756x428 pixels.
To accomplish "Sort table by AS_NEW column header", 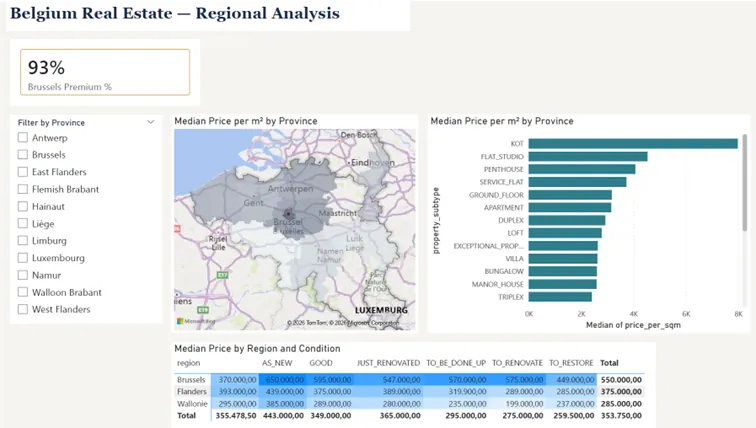I will (x=277, y=363).
